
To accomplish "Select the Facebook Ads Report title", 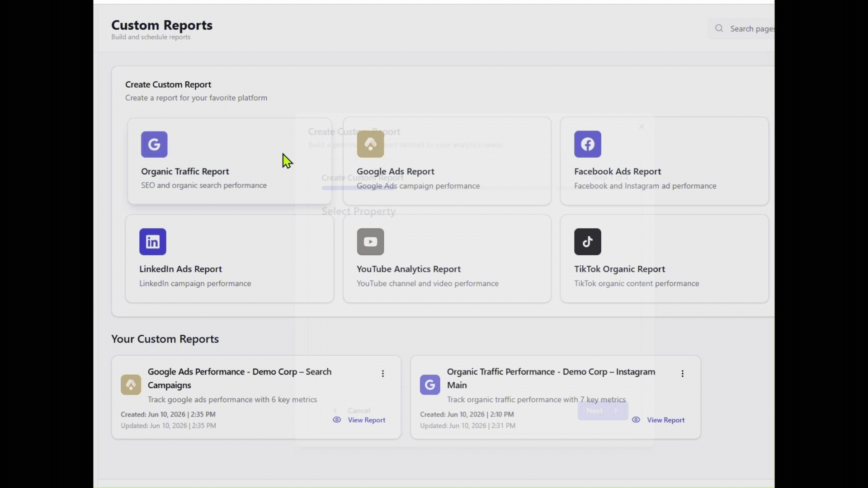I will coord(618,171).
